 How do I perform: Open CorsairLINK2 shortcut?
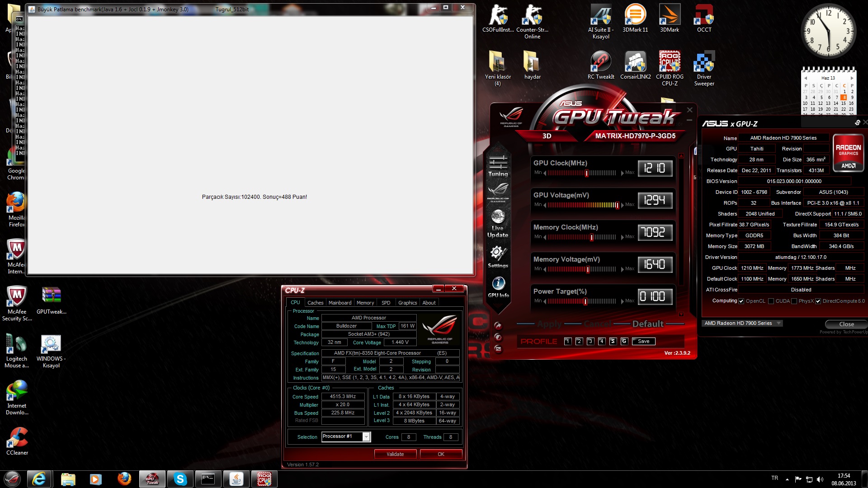point(635,65)
